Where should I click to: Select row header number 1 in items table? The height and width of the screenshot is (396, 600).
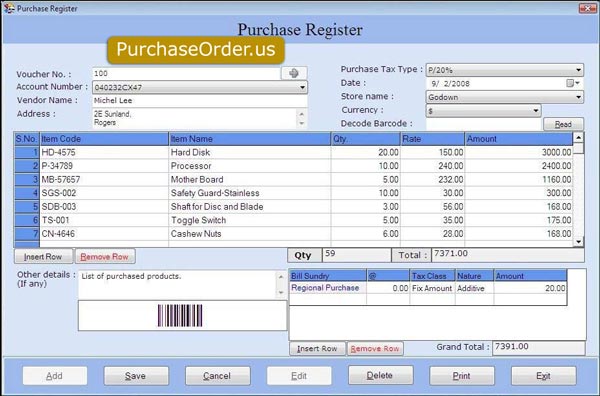coord(27,152)
